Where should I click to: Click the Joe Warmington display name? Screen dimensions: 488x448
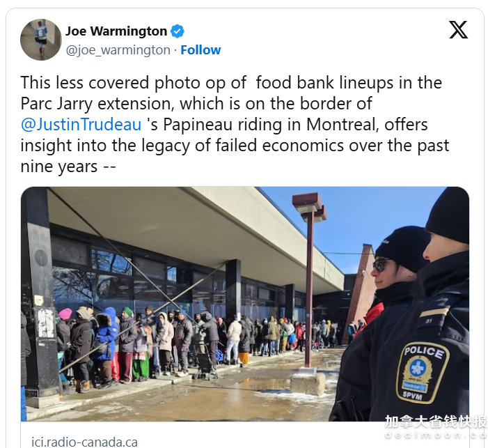(x=116, y=31)
